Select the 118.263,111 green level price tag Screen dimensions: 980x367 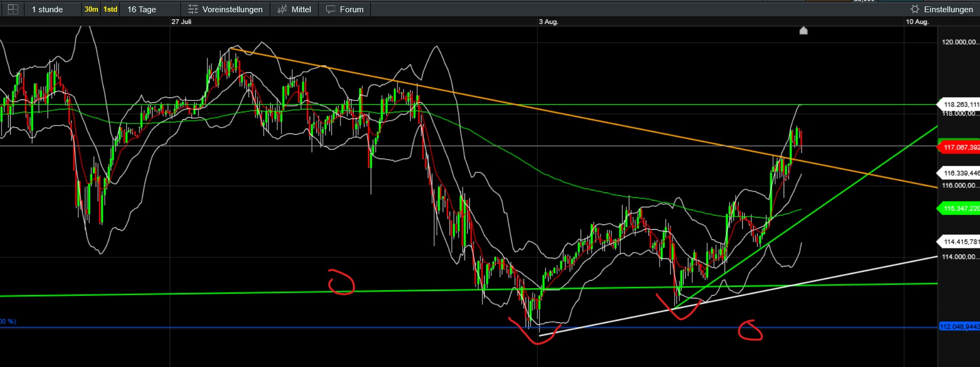[959, 104]
